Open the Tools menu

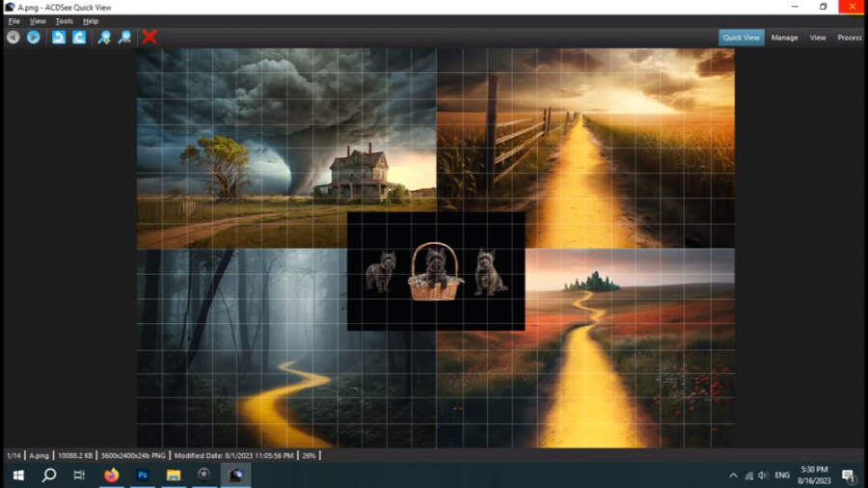point(65,21)
